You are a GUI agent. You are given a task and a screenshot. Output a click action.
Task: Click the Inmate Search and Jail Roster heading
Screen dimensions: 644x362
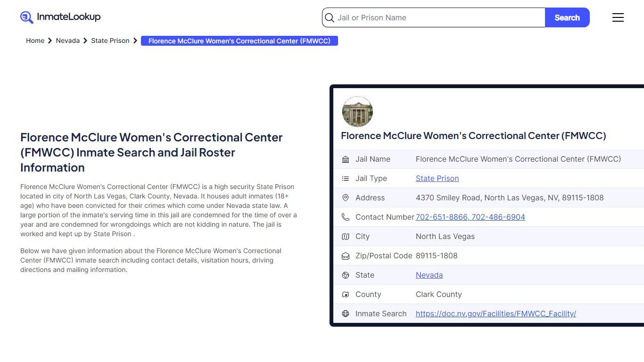point(151,152)
